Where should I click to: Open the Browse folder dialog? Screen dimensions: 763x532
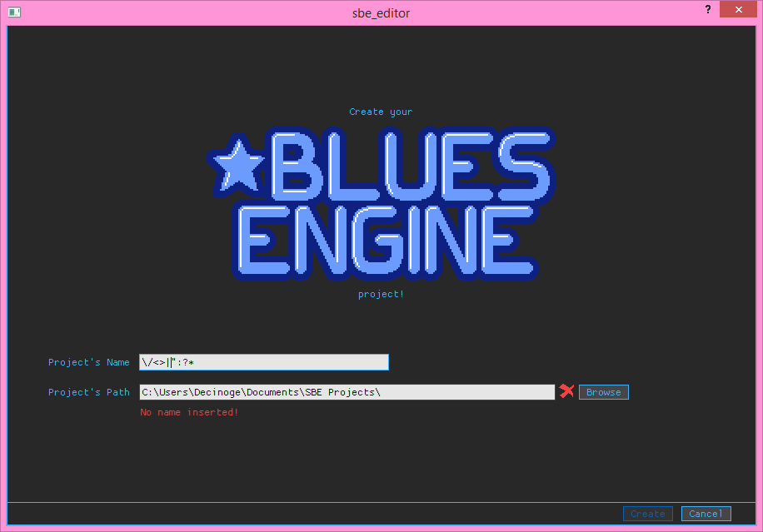(603, 392)
